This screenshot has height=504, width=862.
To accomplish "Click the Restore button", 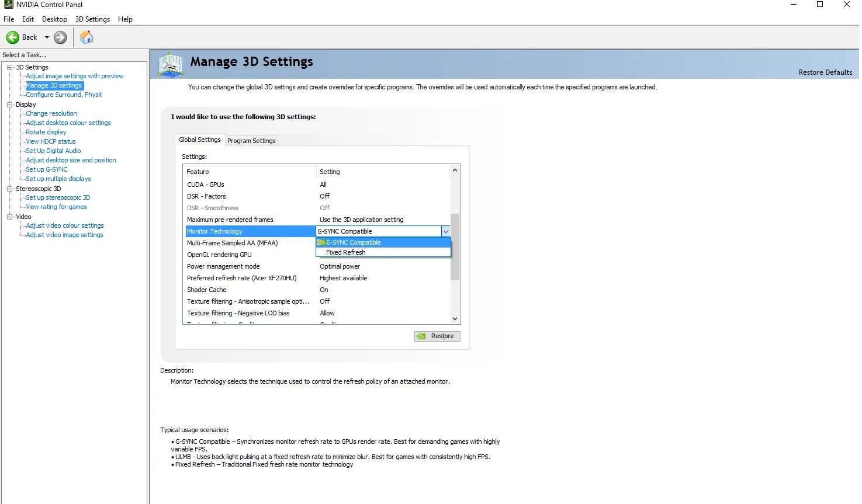I will pyautogui.click(x=437, y=336).
